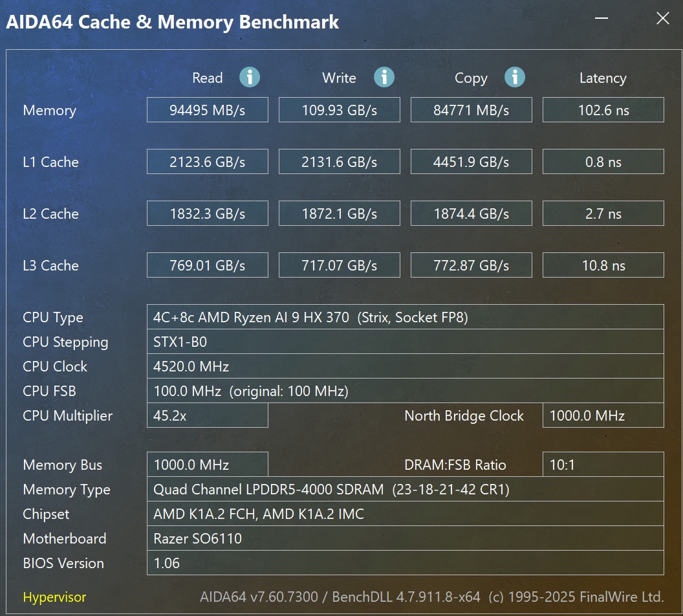
Task: Click the yellow Hypervisor label
Action: click(x=54, y=597)
